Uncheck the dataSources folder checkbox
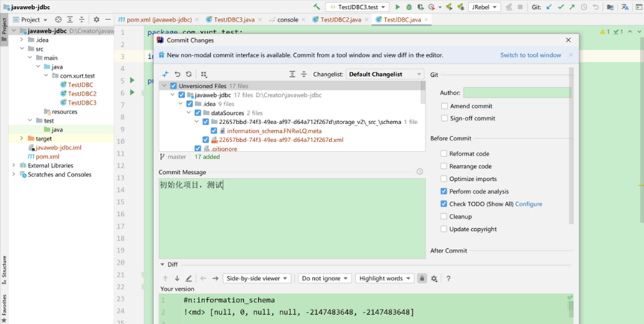This screenshot has height=324, width=644. pos(198,113)
